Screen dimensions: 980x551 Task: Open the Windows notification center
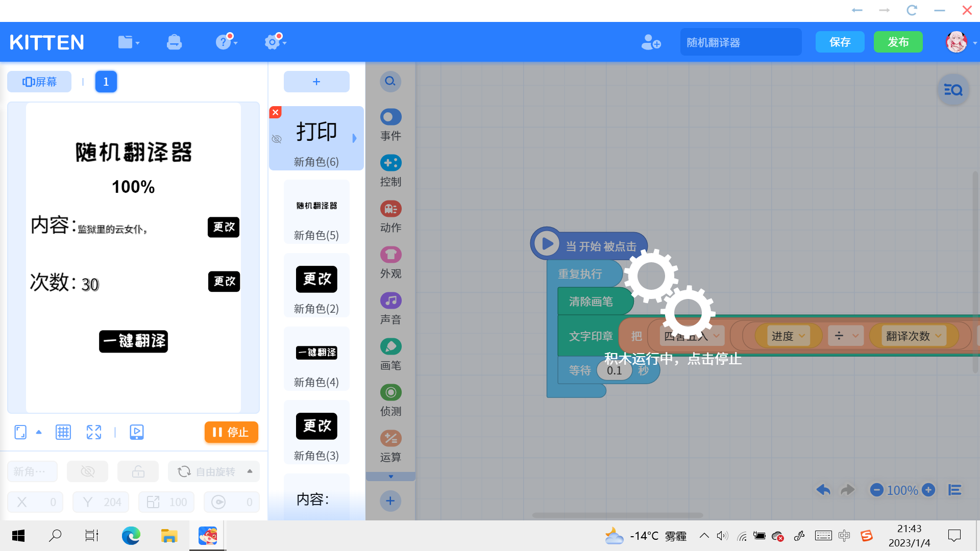(x=954, y=536)
